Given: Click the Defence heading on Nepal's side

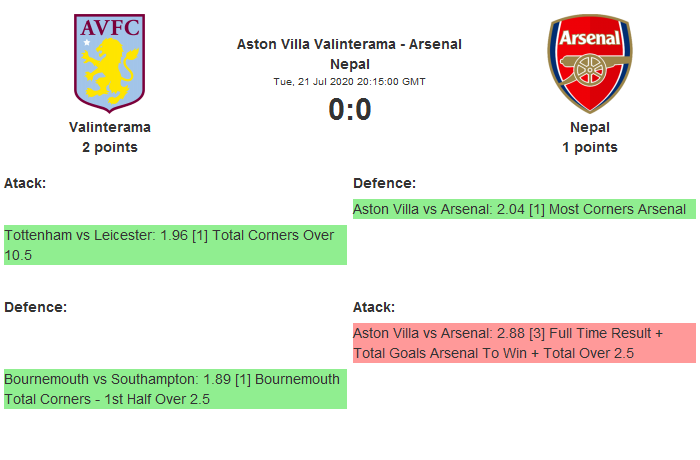Looking at the screenshot, I should pyautogui.click(x=384, y=183).
